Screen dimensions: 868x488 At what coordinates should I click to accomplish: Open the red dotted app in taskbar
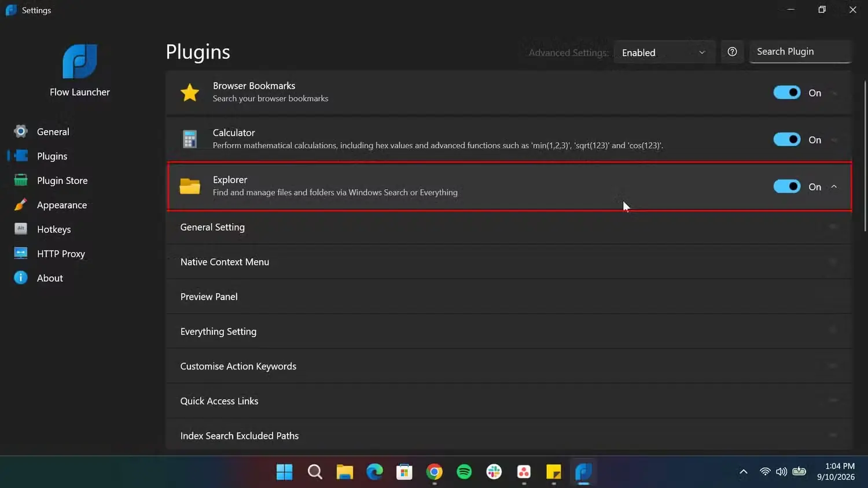(524, 472)
